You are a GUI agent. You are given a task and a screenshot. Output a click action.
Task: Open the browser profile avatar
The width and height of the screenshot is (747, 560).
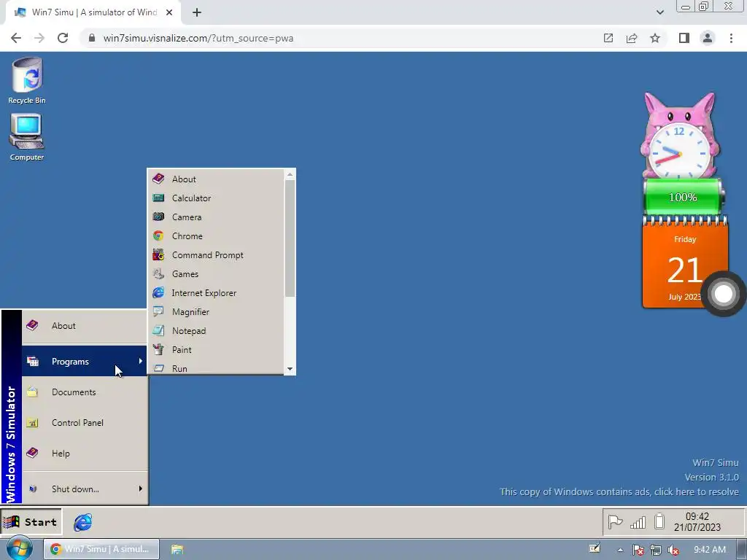point(708,38)
